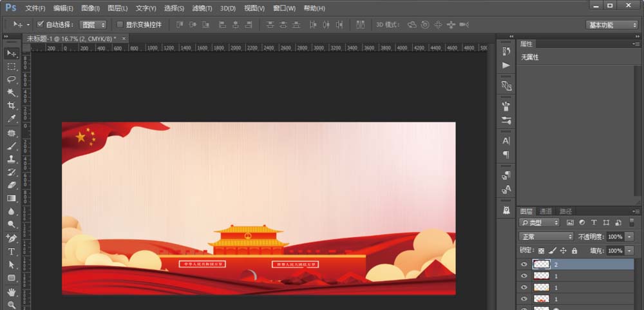
Task: Click the 不透明度 value field
Action: pos(615,237)
